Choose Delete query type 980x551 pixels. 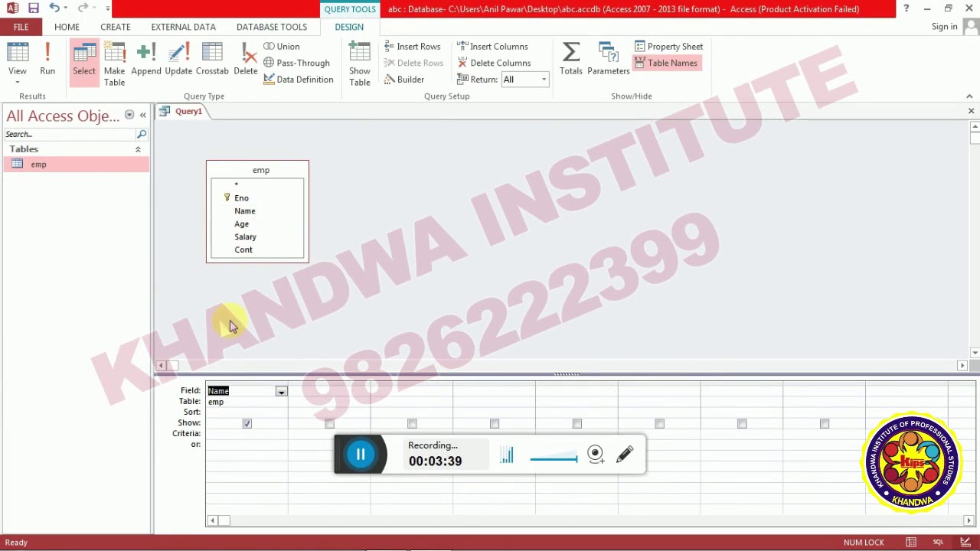[x=245, y=60]
